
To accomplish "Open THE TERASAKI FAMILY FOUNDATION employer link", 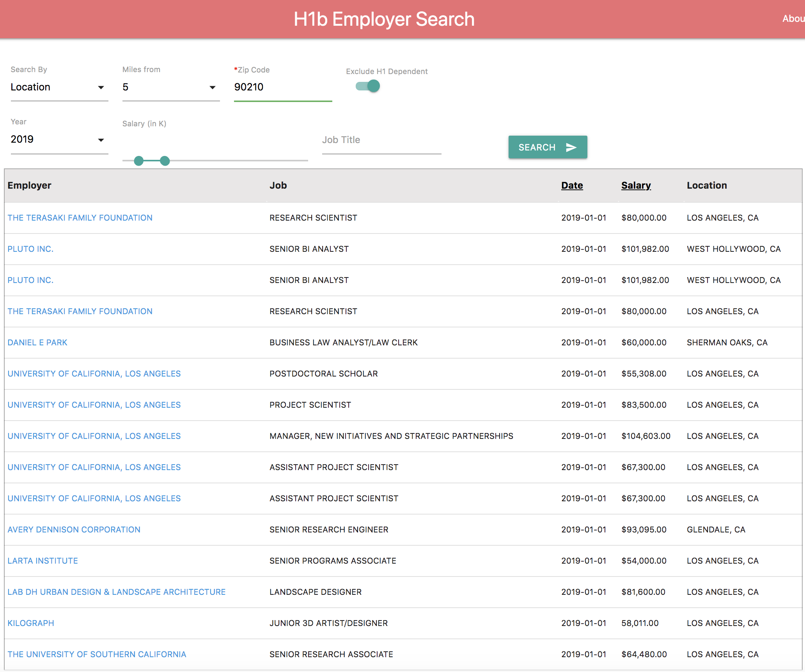I will coord(80,218).
